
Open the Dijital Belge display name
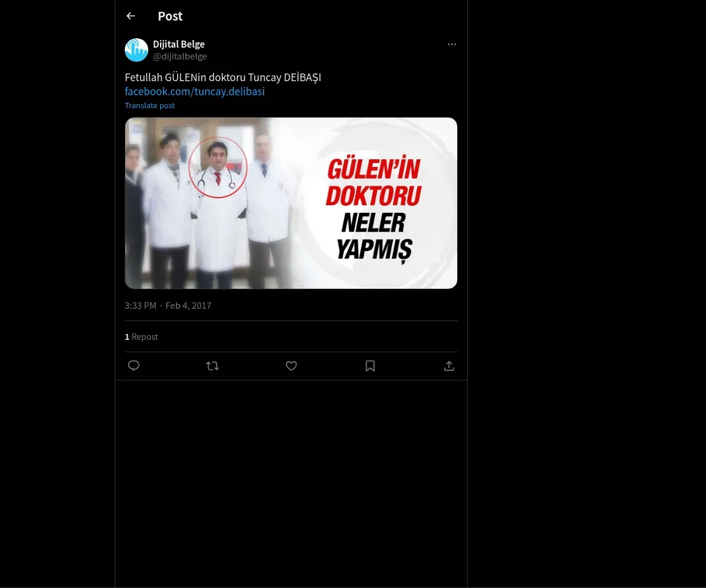click(179, 44)
